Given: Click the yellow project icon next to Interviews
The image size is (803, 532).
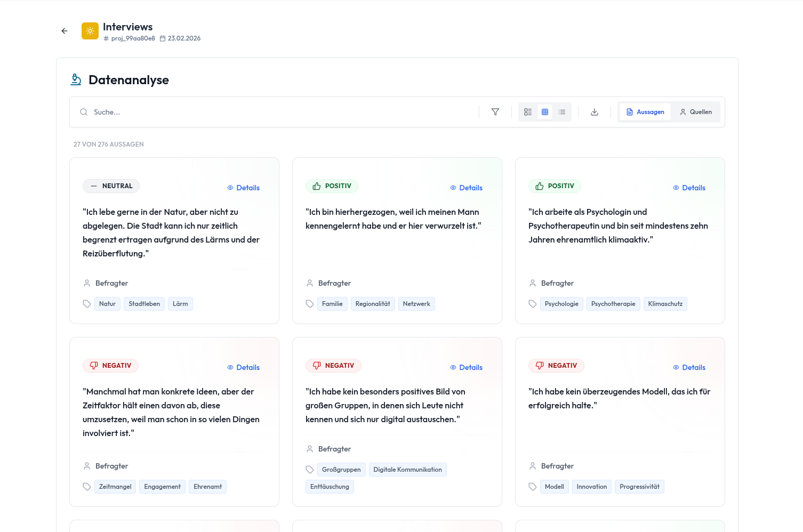Looking at the screenshot, I should 90,31.
